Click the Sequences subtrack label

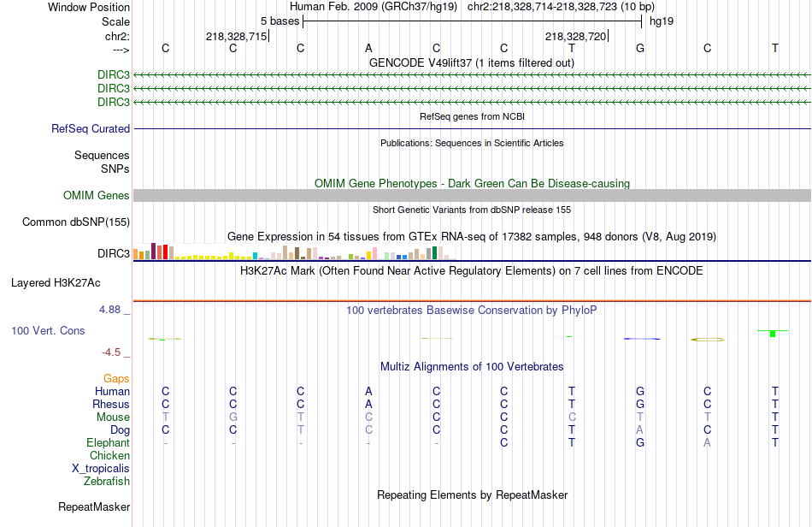pyautogui.click(x=102, y=156)
